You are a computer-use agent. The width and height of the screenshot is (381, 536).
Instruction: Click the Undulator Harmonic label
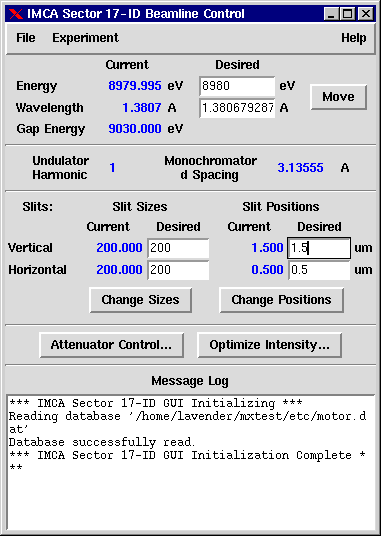coord(60,168)
